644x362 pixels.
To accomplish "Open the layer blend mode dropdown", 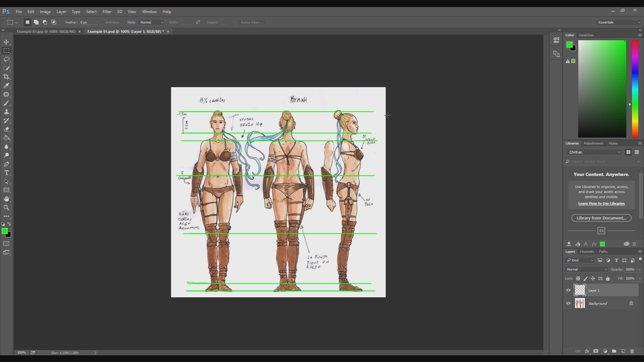I will pyautogui.click(x=586, y=269).
